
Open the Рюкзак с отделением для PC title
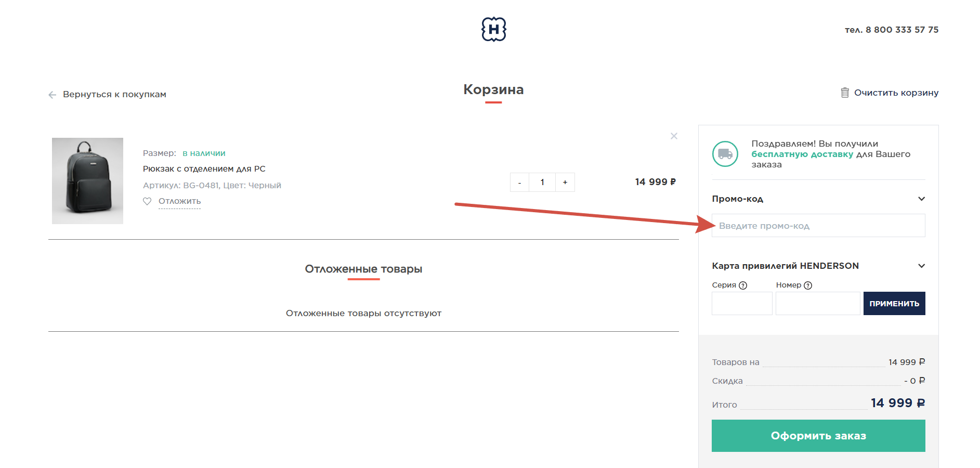pos(204,169)
